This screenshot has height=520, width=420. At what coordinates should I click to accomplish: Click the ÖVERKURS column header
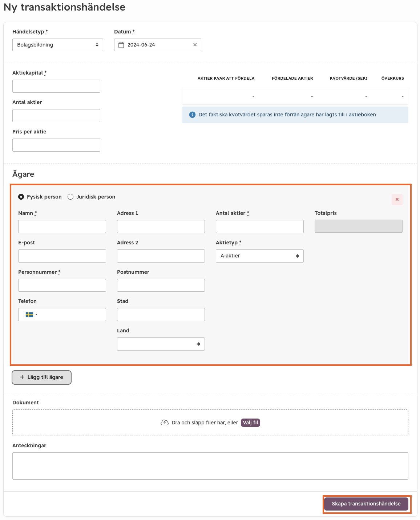tap(393, 78)
